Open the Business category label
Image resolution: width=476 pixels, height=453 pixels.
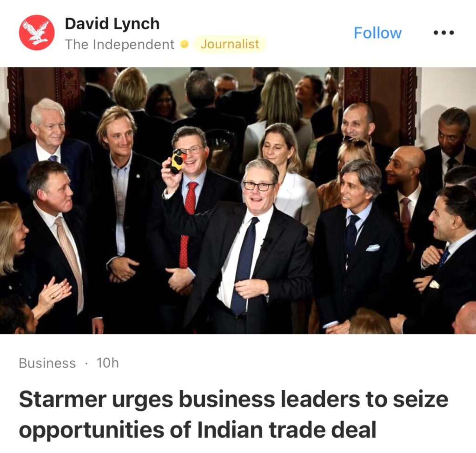[47, 363]
